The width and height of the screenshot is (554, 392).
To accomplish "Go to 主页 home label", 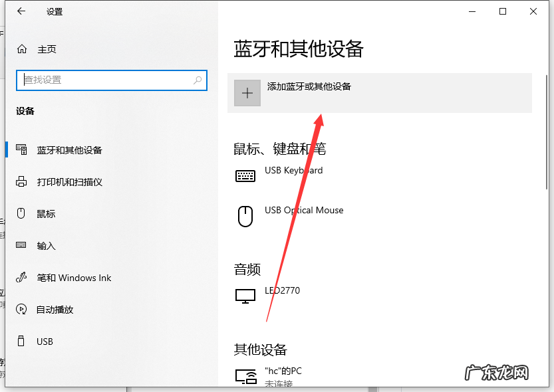I will click(47, 49).
